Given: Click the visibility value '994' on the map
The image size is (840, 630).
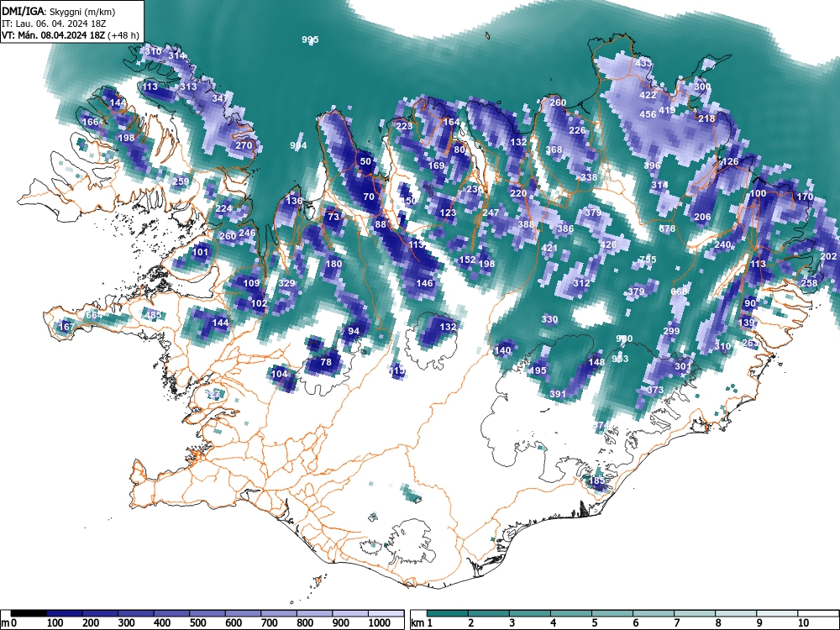Looking at the screenshot, I should tap(298, 145).
